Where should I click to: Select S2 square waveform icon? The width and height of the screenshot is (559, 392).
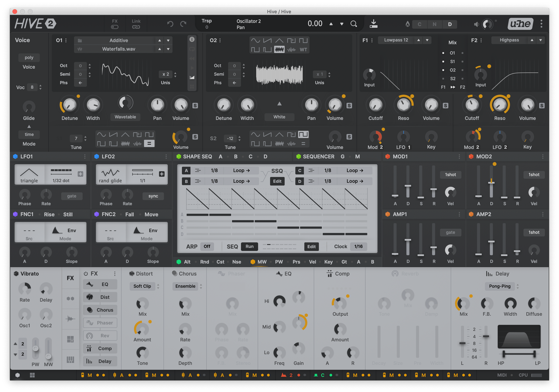303,134
